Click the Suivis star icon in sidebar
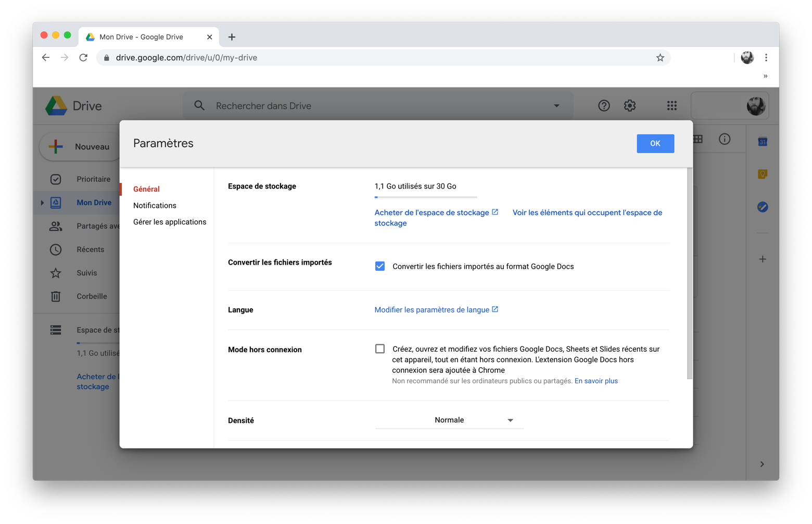Image resolution: width=812 pixels, height=524 pixels. pos(56,273)
